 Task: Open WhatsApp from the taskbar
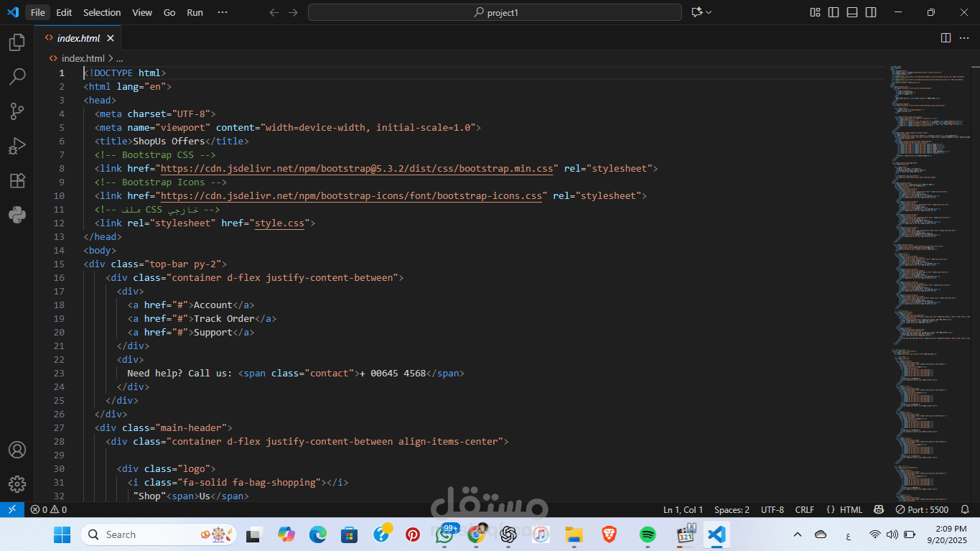[444, 534]
